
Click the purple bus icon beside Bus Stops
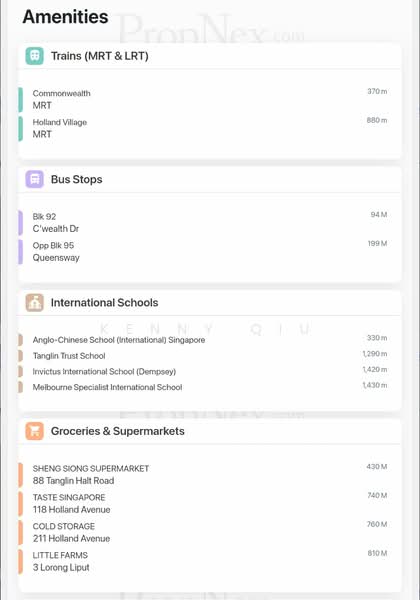pos(34,179)
